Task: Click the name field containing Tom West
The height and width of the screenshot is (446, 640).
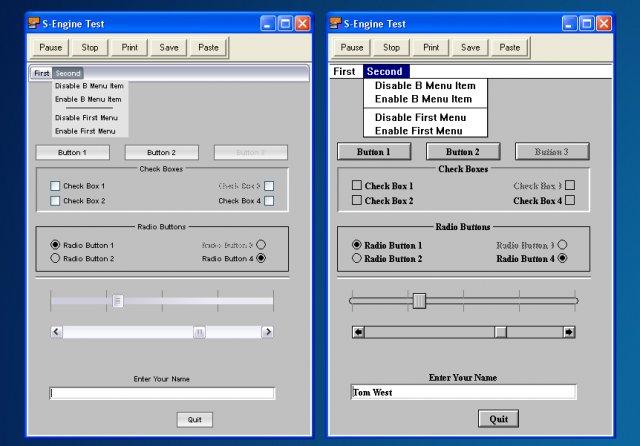Action: [463, 392]
